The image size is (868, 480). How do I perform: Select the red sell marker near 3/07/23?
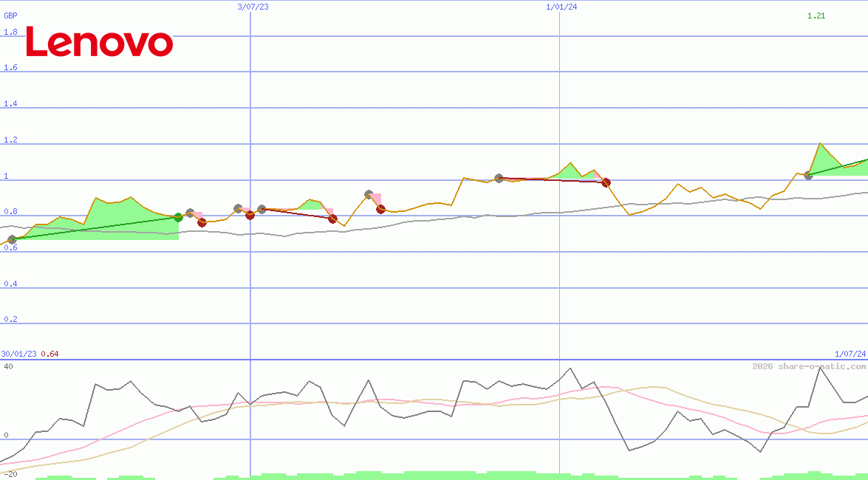pyautogui.click(x=250, y=216)
